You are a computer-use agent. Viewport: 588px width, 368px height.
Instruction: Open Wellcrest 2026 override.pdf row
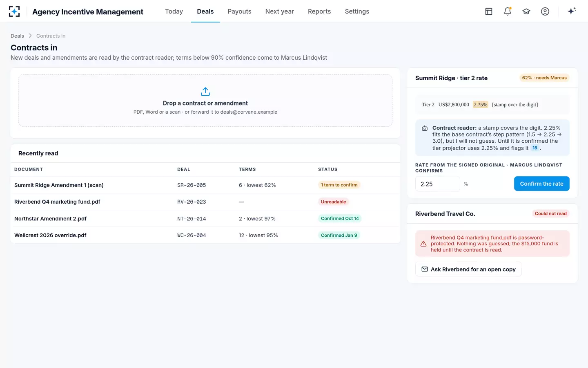tap(205, 236)
